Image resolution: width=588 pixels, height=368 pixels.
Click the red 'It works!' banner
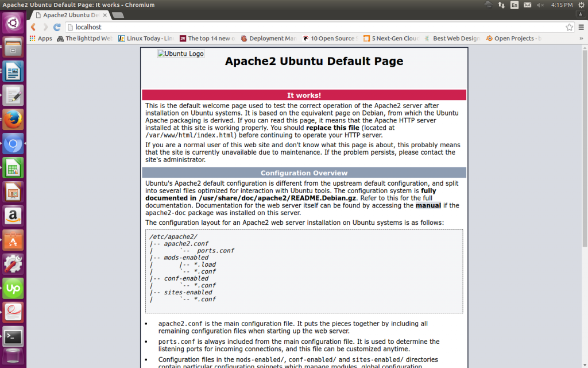(x=304, y=95)
